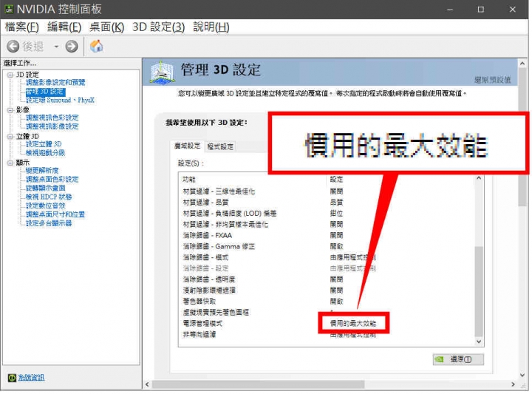Open the 說明(H) menu
Image resolution: width=532 pixels, height=394 pixels.
click(211, 27)
